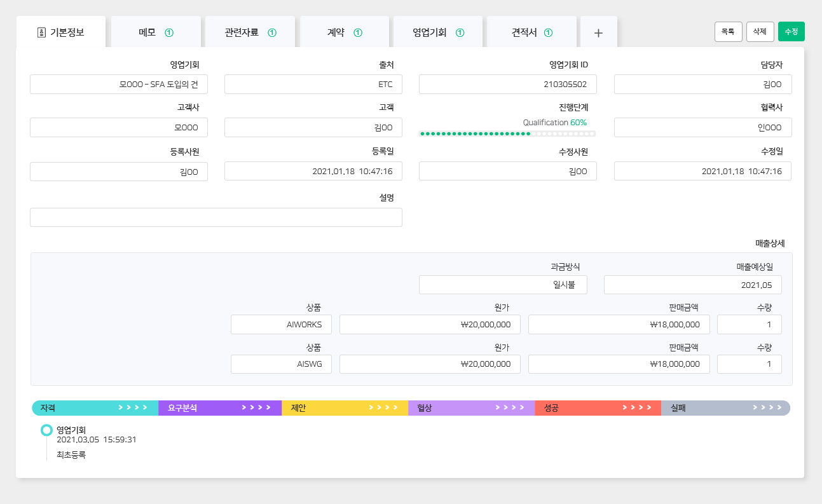This screenshot has height=504, width=822.
Task: Open the 영업기회 tab
Action: pos(438,32)
